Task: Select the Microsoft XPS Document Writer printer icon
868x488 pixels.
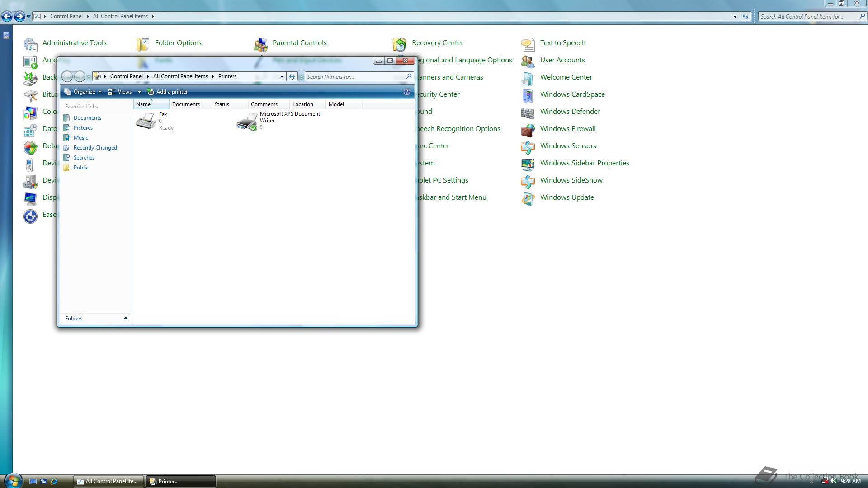Action: pyautogui.click(x=247, y=122)
